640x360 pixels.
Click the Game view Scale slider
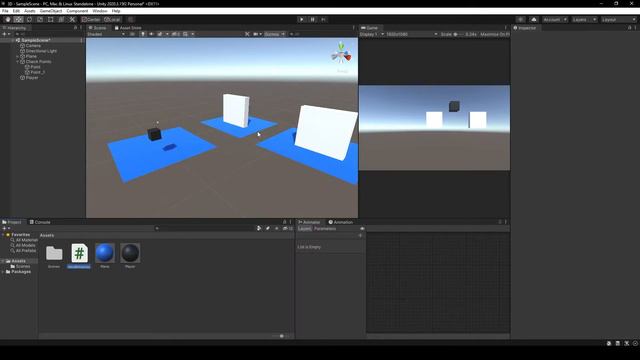click(x=458, y=34)
